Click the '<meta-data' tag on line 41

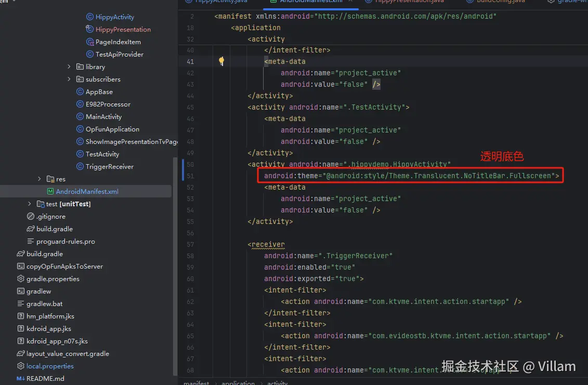[284, 61]
